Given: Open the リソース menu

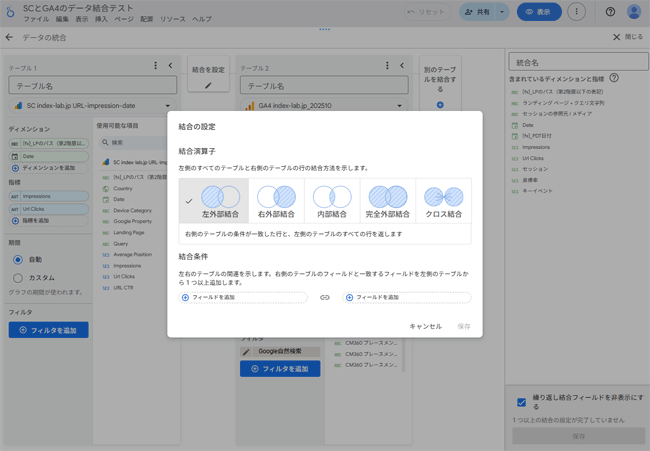Looking at the screenshot, I should pyautogui.click(x=173, y=19).
